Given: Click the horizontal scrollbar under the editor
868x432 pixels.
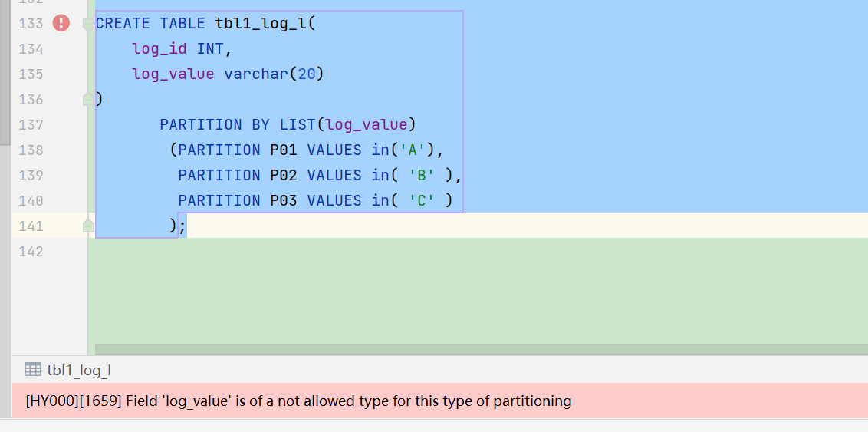Looking at the screenshot, I should pyautogui.click(x=482, y=349).
